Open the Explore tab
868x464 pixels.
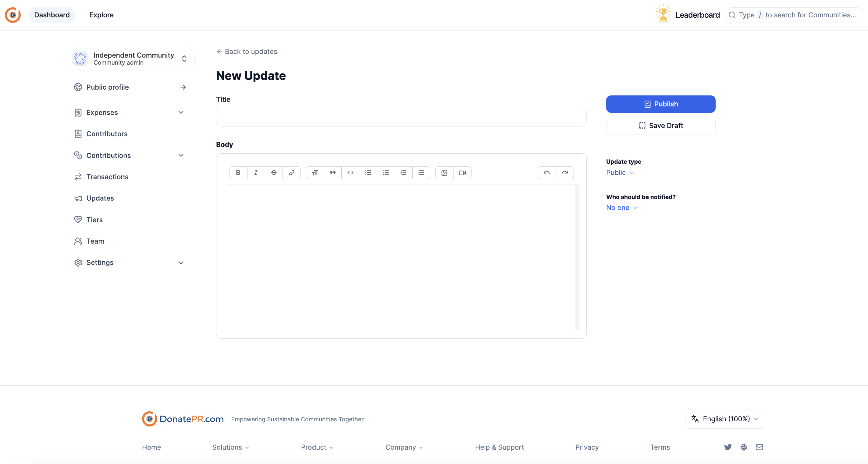coord(101,15)
